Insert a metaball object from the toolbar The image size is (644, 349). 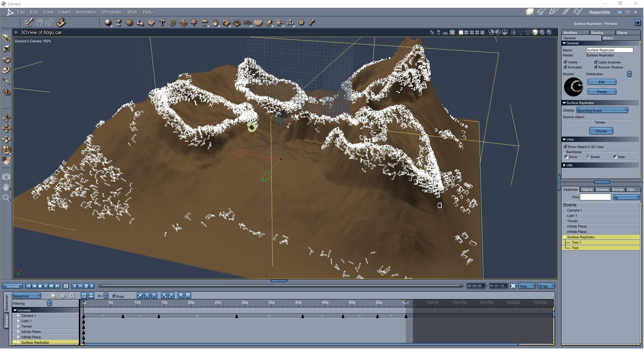140,22
